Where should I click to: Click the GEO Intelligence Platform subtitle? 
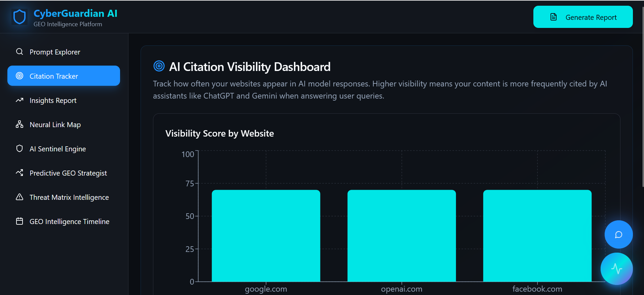coord(68,24)
